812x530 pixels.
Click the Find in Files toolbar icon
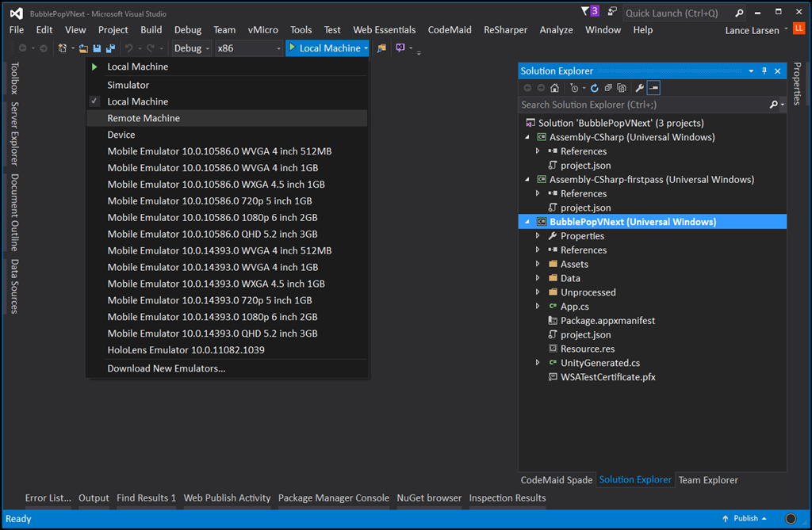(381, 48)
